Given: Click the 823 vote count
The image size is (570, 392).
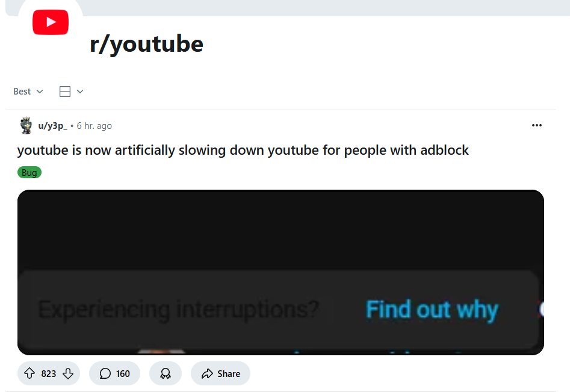Looking at the screenshot, I should (x=49, y=374).
